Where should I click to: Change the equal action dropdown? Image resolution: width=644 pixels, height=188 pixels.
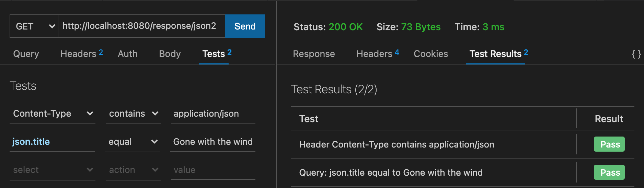click(133, 142)
